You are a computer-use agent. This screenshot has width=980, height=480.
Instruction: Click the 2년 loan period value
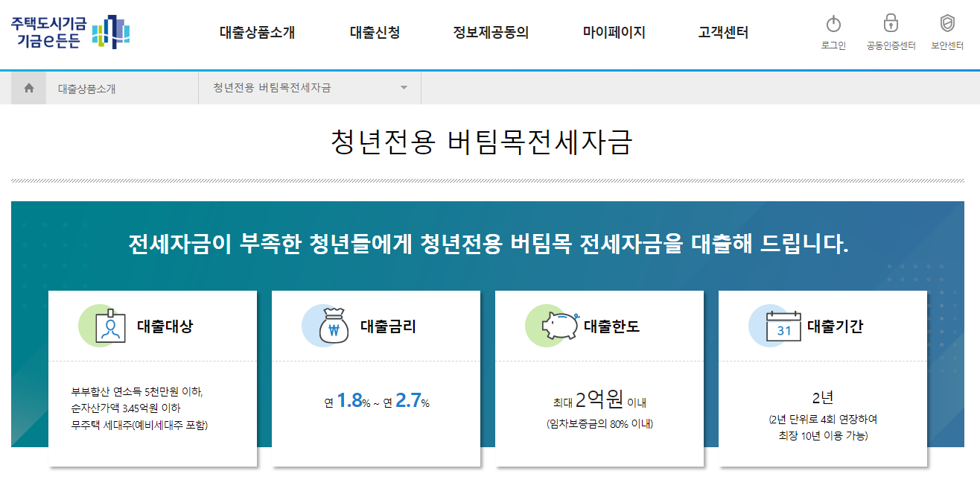823,397
